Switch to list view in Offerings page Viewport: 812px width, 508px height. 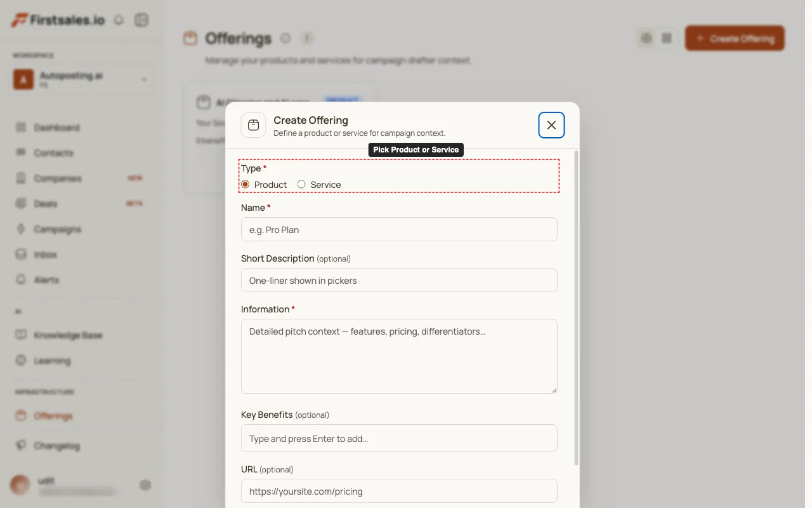tap(667, 38)
